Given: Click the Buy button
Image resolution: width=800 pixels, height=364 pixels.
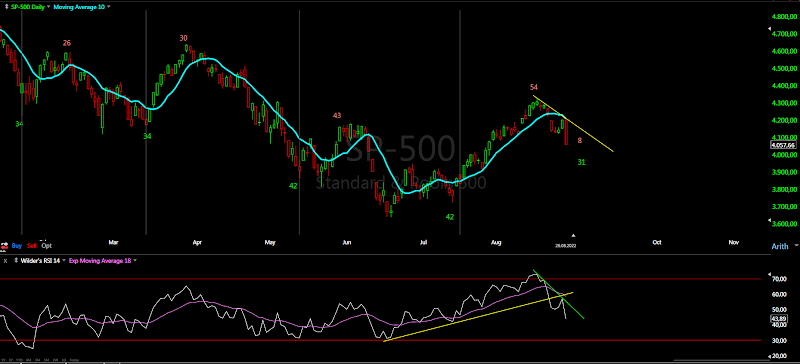Looking at the screenshot, I should [x=17, y=245].
